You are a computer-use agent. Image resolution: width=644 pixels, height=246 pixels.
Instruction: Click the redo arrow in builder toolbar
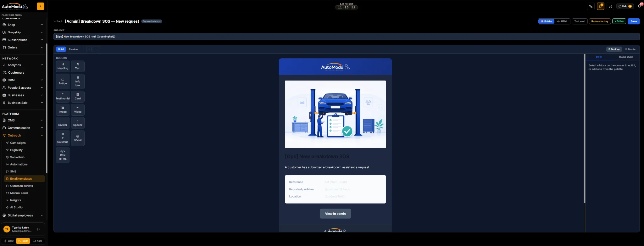pos(96,49)
